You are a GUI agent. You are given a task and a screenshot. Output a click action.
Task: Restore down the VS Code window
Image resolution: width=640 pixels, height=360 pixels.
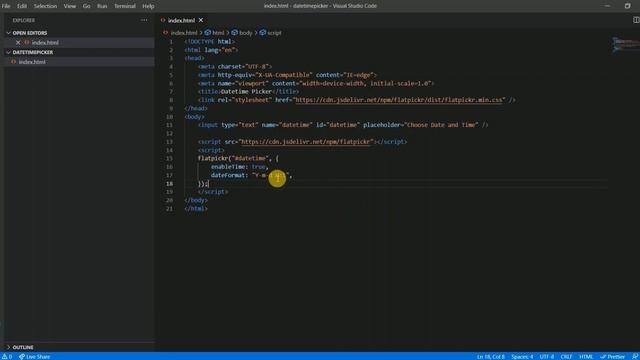pyautogui.click(x=627, y=6)
